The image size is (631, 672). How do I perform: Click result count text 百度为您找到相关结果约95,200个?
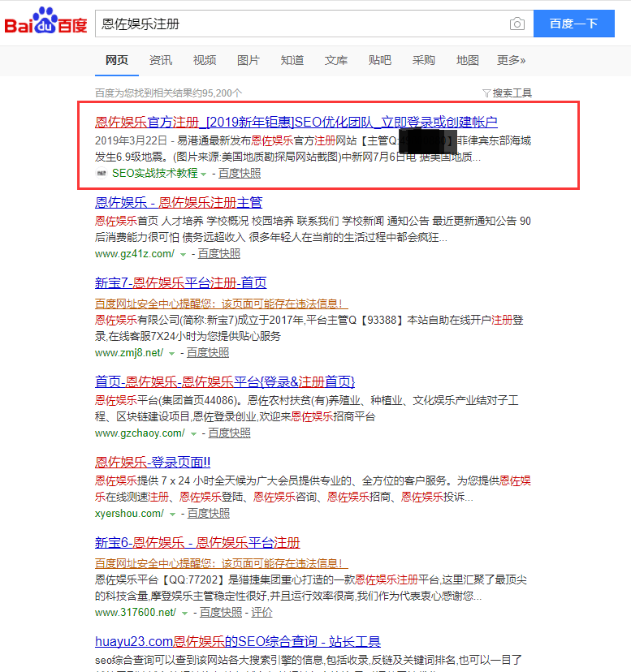(169, 93)
